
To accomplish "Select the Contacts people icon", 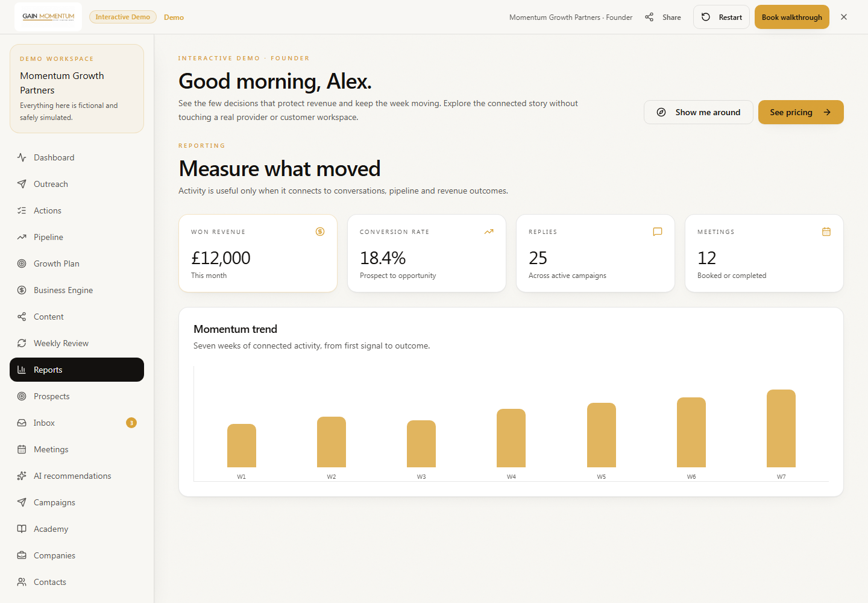I will pyautogui.click(x=22, y=582).
